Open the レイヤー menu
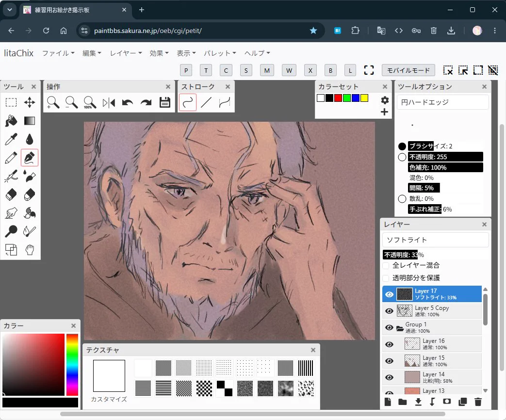 [126, 53]
